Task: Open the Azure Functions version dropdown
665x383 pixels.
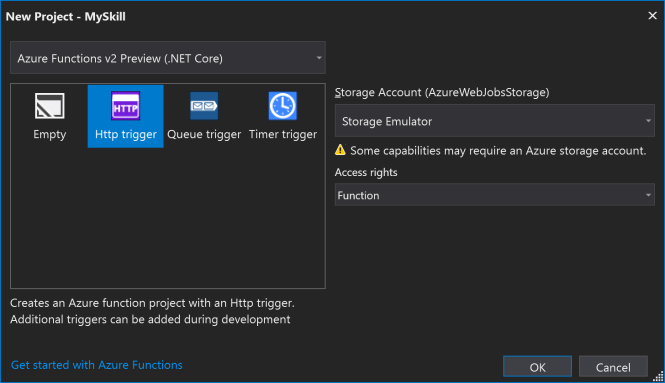Action: (168, 58)
